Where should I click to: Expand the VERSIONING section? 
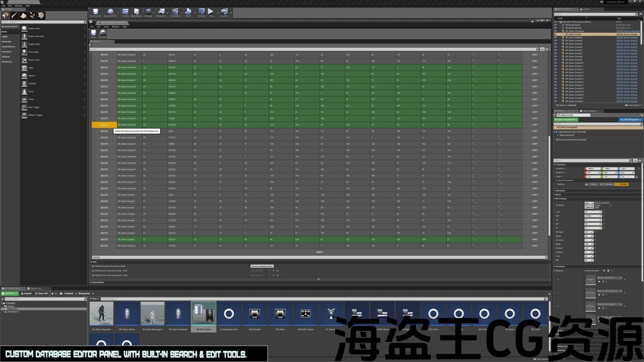(x=98, y=282)
